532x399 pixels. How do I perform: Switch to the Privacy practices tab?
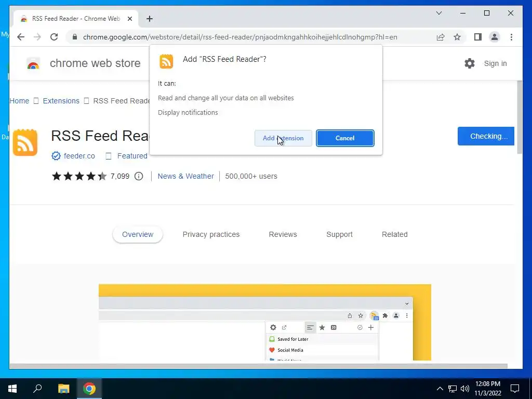[x=211, y=234]
